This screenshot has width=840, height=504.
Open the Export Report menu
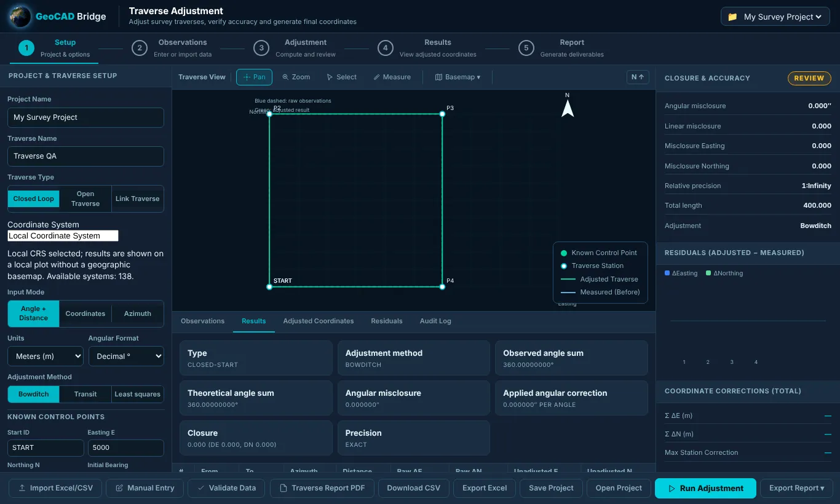797,488
